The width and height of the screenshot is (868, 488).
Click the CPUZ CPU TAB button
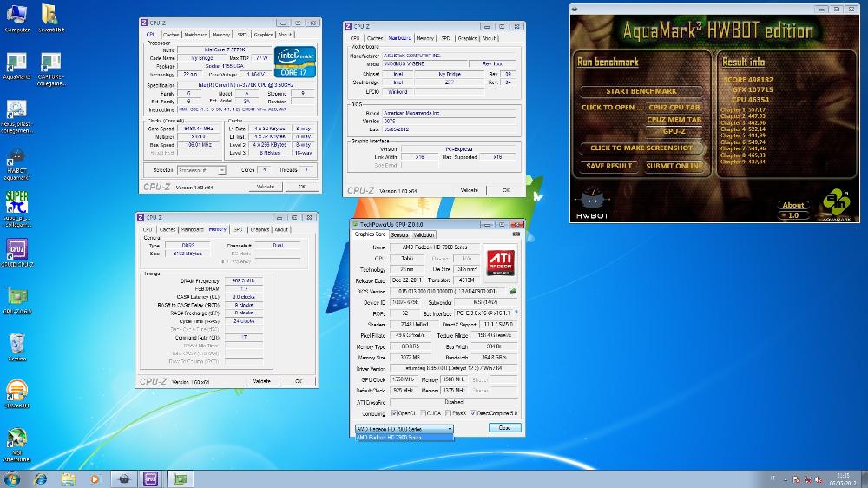[x=674, y=108]
